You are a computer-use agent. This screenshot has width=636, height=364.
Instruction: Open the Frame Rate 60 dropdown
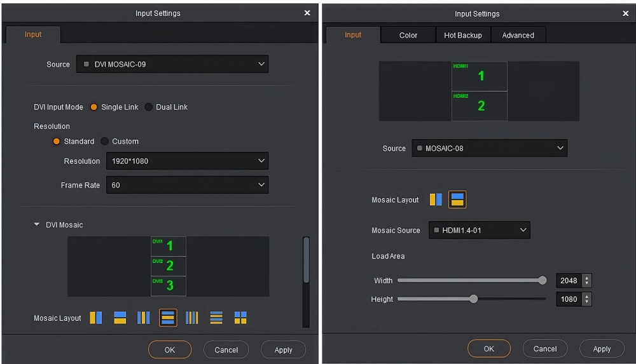coord(187,185)
